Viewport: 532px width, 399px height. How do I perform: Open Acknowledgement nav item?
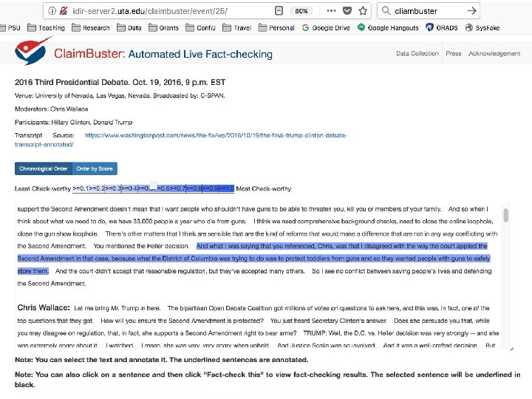[x=494, y=53]
